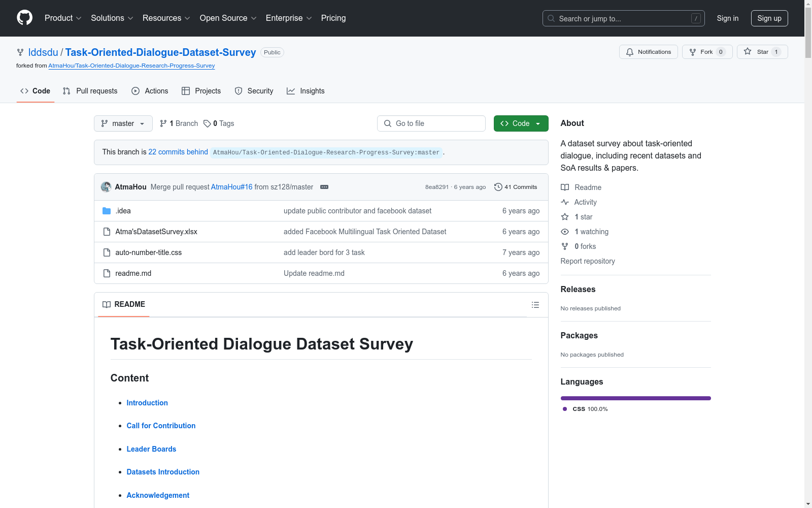
Task: Switch to the Code tab
Action: coord(36,91)
